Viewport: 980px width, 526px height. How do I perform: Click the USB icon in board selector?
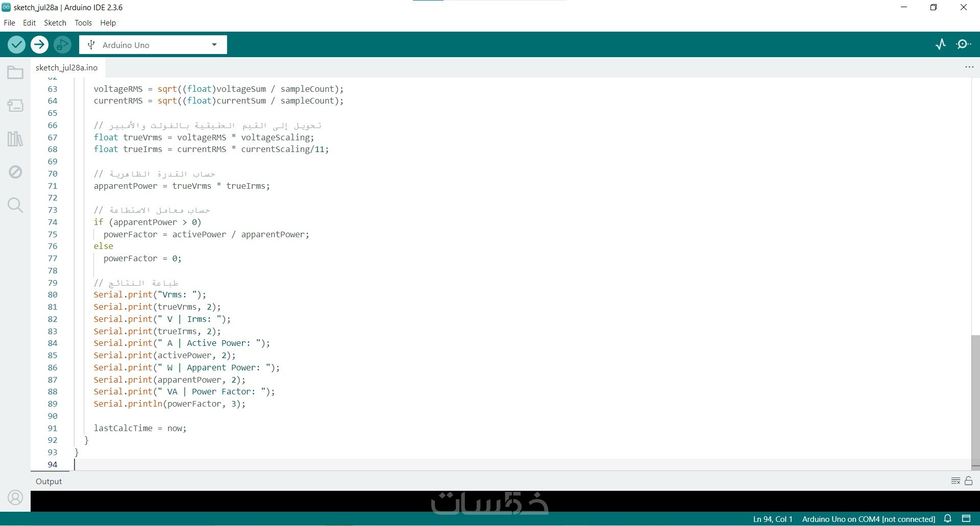coord(91,45)
